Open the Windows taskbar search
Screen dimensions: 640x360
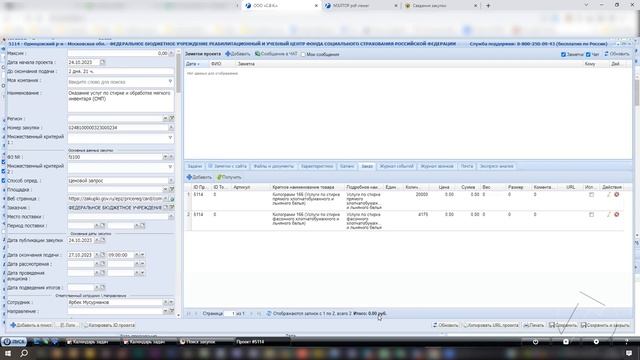tap(24, 353)
